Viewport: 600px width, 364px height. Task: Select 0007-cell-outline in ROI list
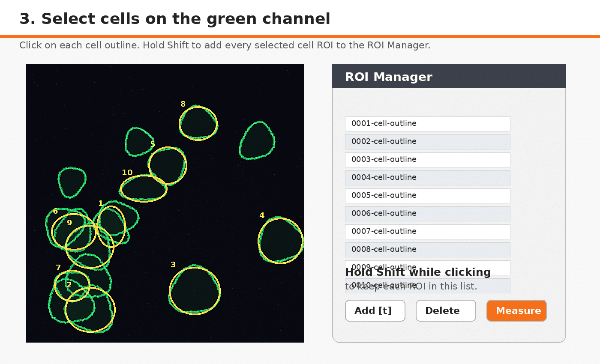point(427,232)
